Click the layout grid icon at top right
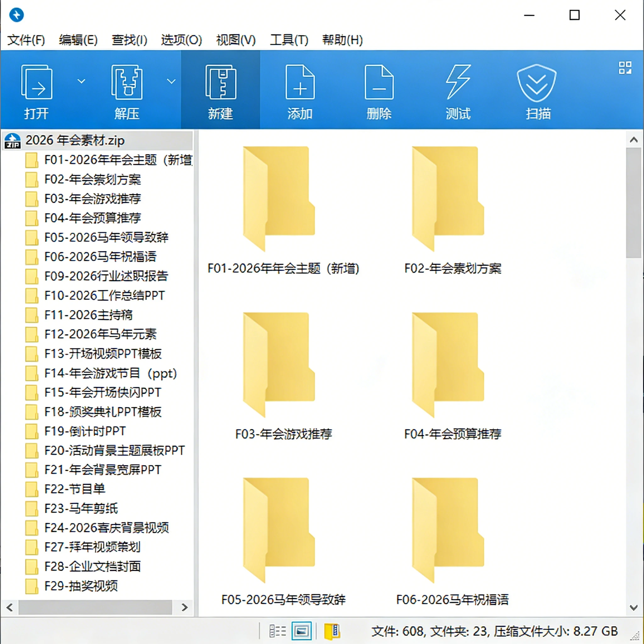644x644 pixels. pos(626,68)
